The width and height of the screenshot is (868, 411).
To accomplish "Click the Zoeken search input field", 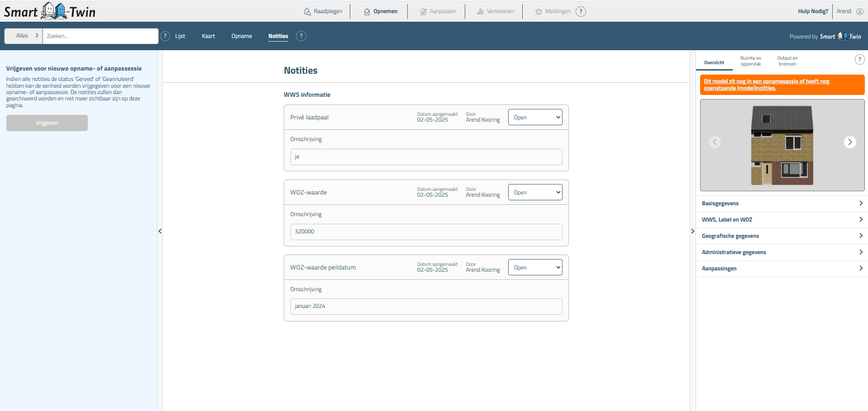I will click(x=100, y=36).
